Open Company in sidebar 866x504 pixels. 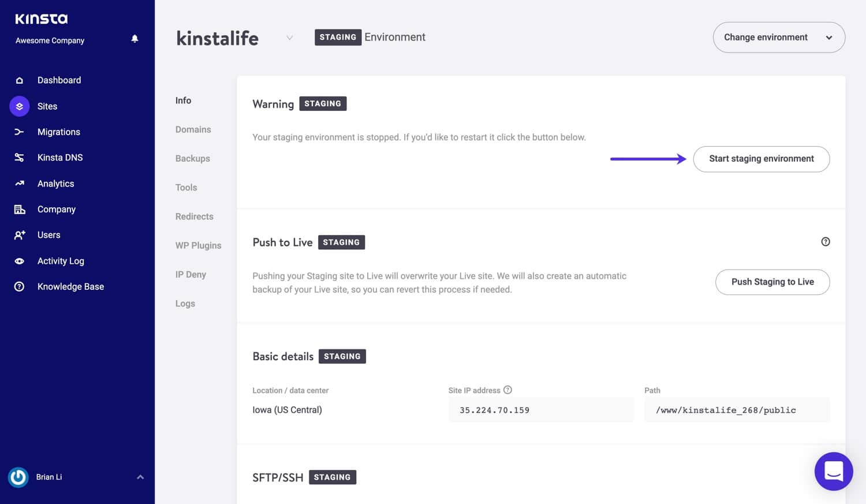57,209
